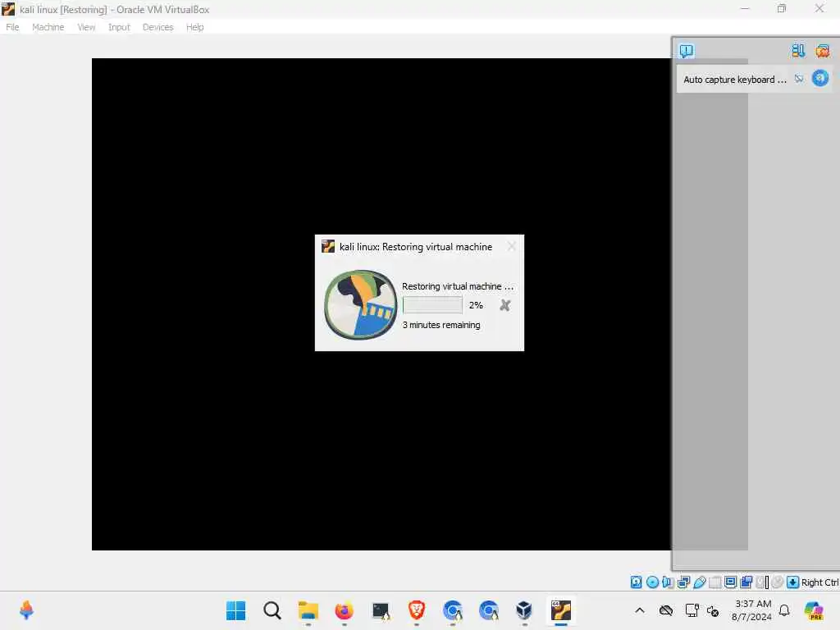The height and width of the screenshot is (630, 840).
Task: Open the network tray icon
Action: [x=692, y=610]
